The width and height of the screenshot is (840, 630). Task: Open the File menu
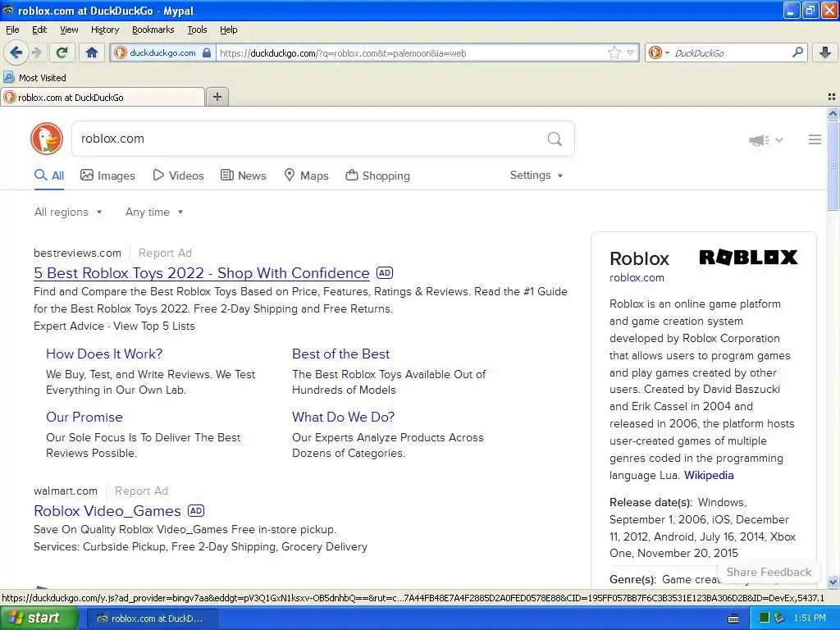[12, 30]
